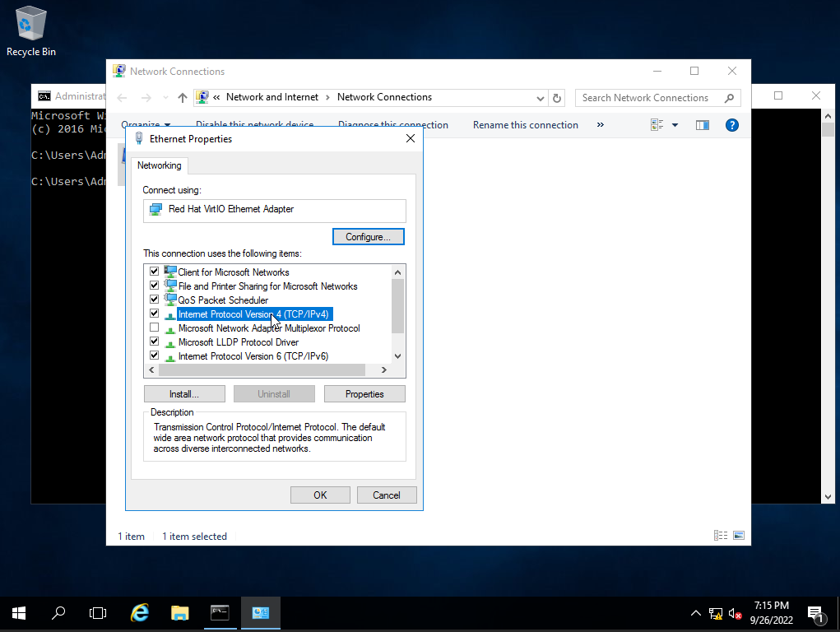Viewport: 840px width, 632px height.
Task: Uncheck Internet Protocol Version 6 checkbox
Action: point(155,355)
